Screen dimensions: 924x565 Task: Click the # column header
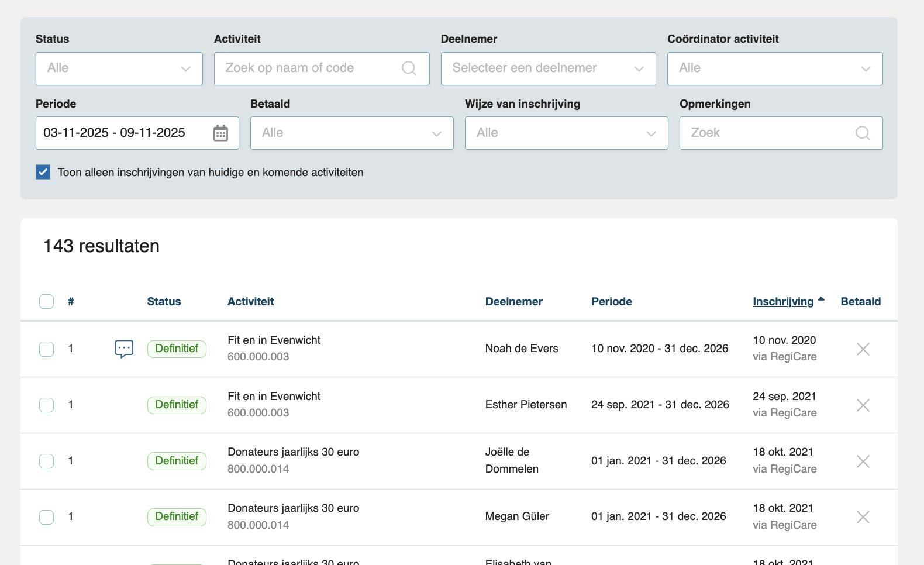tap(71, 302)
